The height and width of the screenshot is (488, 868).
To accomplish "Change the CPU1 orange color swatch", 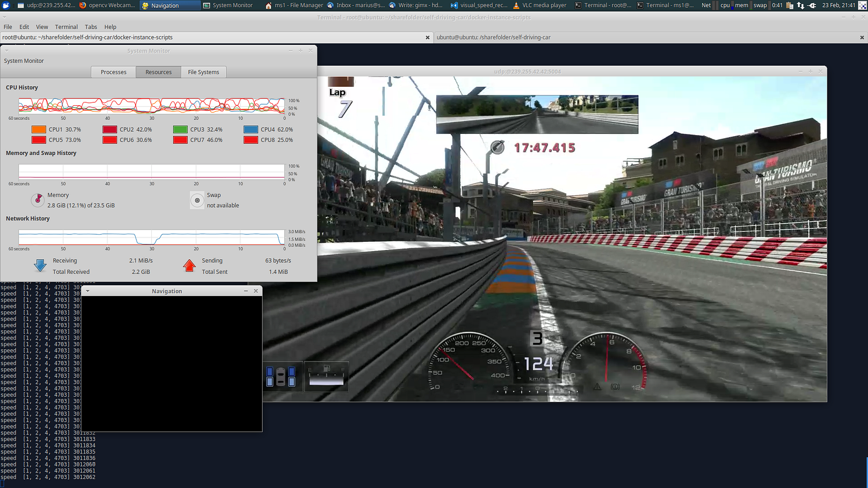I will click(x=39, y=130).
